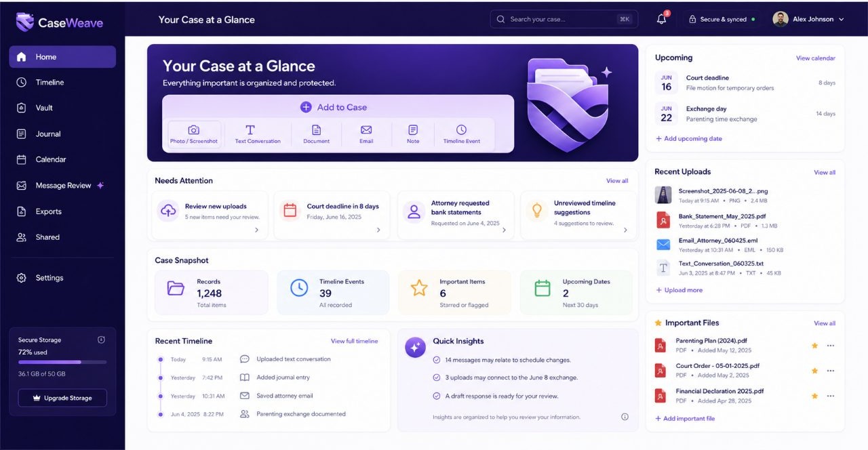Click the info icon in Quick Insights
Image resolution: width=868 pixels, height=450 pixels.
625,417
